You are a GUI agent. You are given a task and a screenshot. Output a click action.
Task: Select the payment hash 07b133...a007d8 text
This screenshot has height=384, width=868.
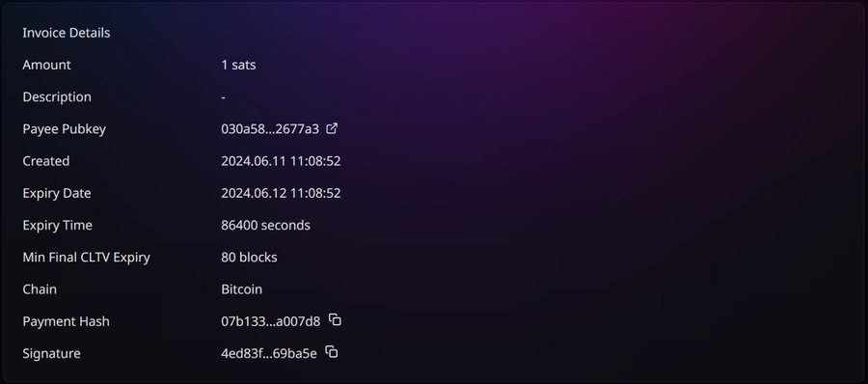(x=271, y=321)
